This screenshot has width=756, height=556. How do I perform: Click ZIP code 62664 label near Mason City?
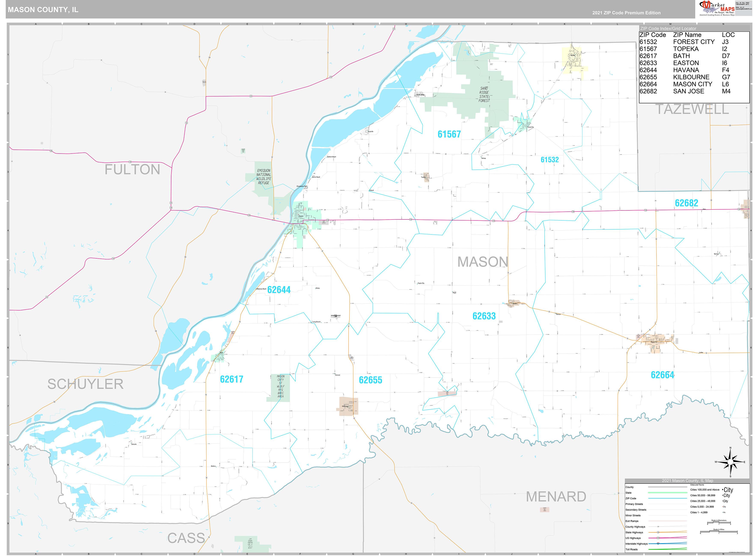662,375
